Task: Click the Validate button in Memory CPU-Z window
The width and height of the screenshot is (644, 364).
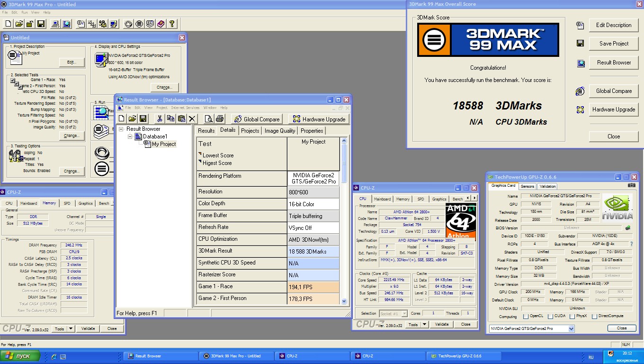Action: click(88, 328)
